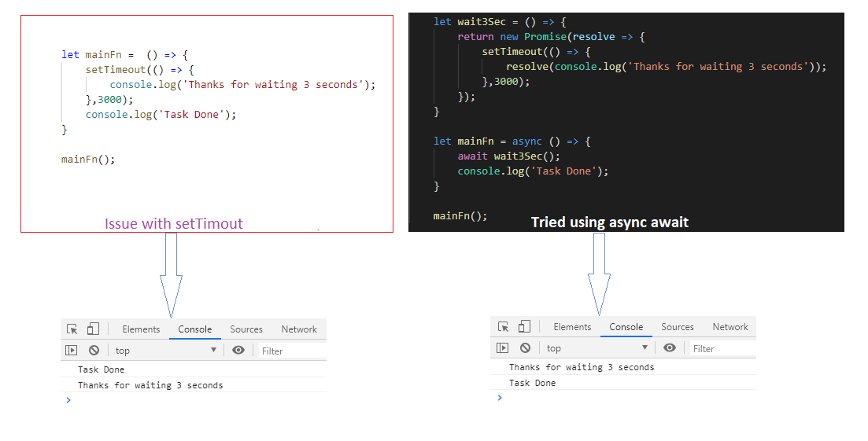
Task: Select 'Thanks for waiting 3 seconds' in left console
Action: 150,385
